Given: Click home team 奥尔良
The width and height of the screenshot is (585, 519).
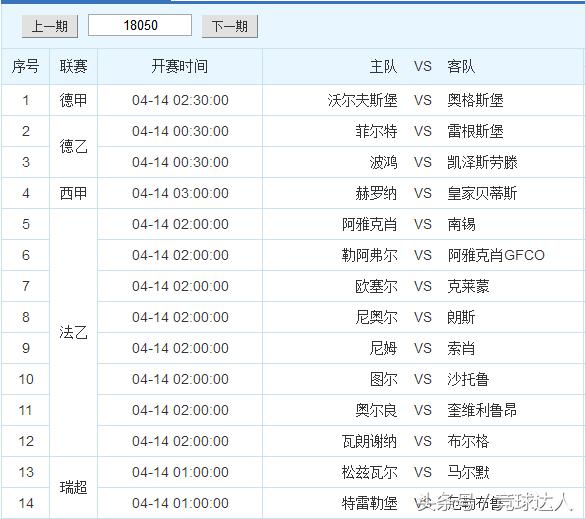Looking at the screenshot, I should 376,410.
